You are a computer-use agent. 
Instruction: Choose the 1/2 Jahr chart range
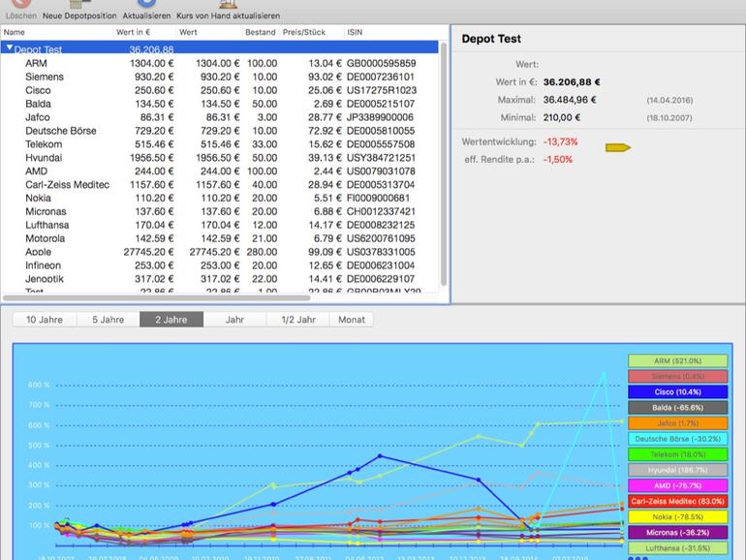click(x=297, y=319)
